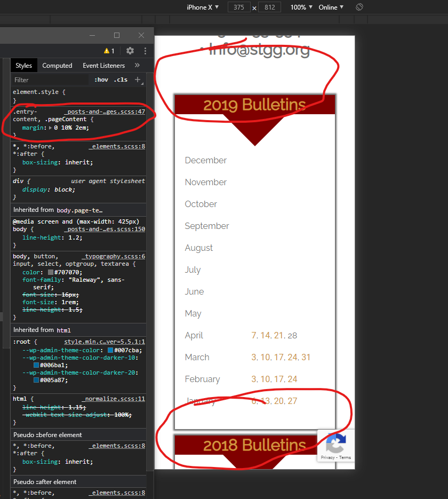This screenshot has height=499, width=448.
Task: Show more panel tabs via chevron
Action: pos(137,65)
